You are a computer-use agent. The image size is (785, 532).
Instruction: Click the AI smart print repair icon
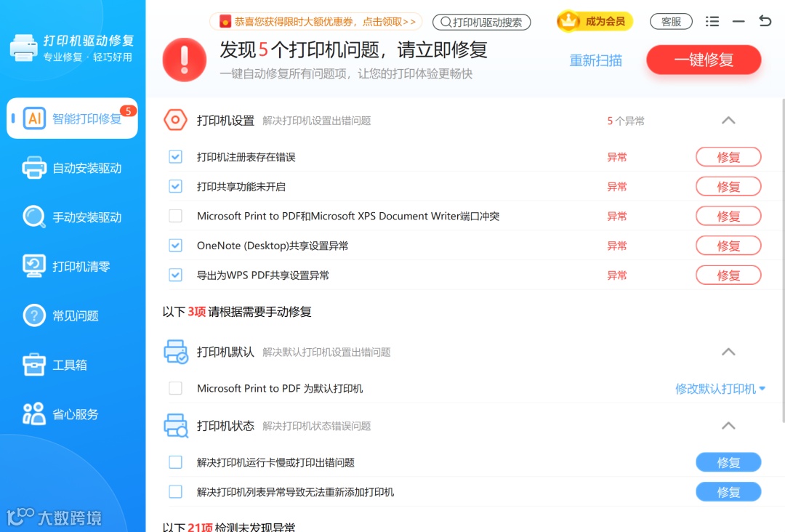pos(34,118)
